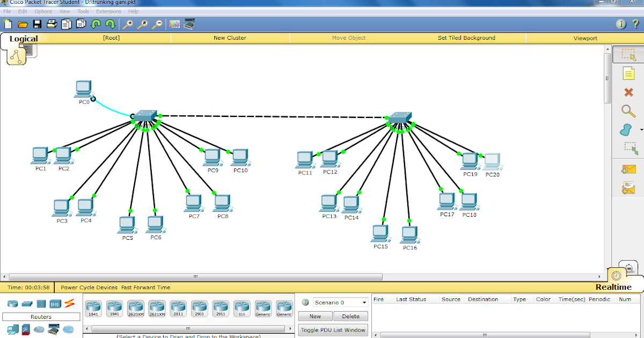Open a file with the folder icon
Screen dimensions: 644x338
(23, 24)
